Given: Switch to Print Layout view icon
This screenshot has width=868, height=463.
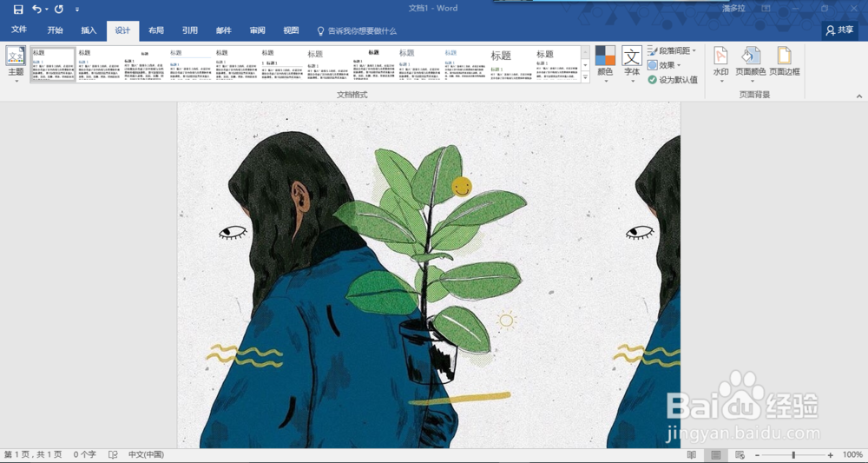Looking at the screenshot, I should [716, 454].
